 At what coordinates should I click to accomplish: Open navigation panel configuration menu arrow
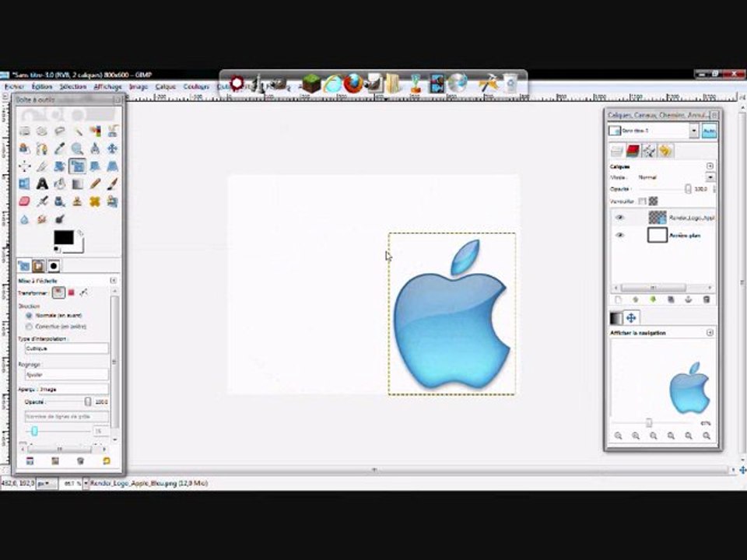(x=710, y=332)
